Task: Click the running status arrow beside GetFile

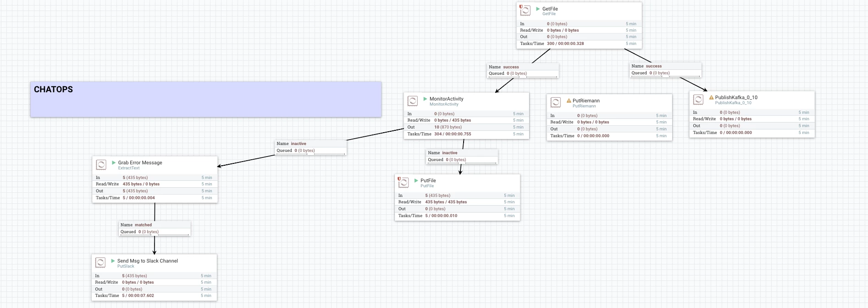Action: coord(538,9)
